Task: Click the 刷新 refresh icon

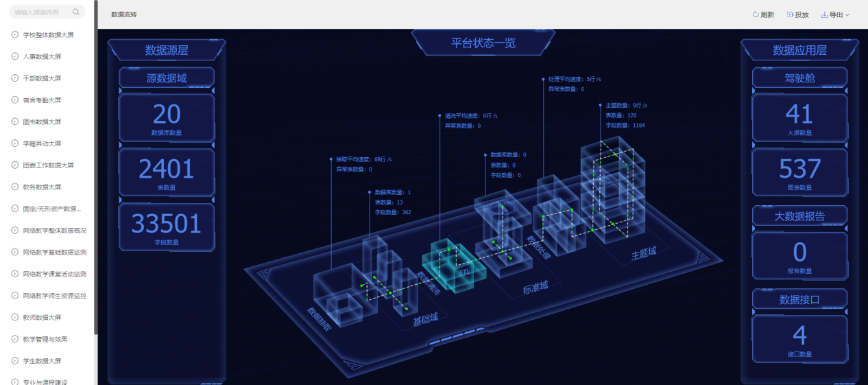Action: tap(756, 14)
